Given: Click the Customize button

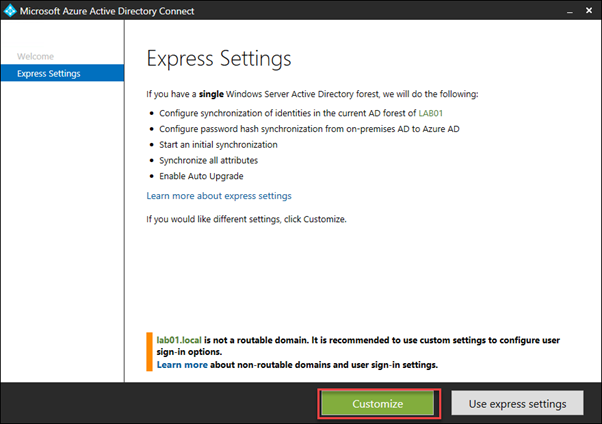Looking at the screenshot, I should click(x=378, y=403).
